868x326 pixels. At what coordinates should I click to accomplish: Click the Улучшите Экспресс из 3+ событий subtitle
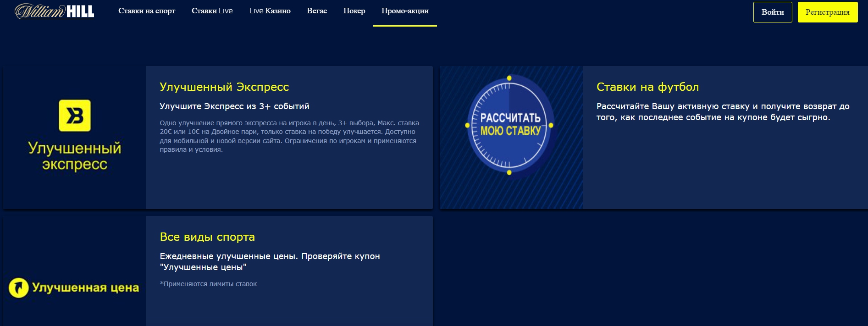point(234,106)
